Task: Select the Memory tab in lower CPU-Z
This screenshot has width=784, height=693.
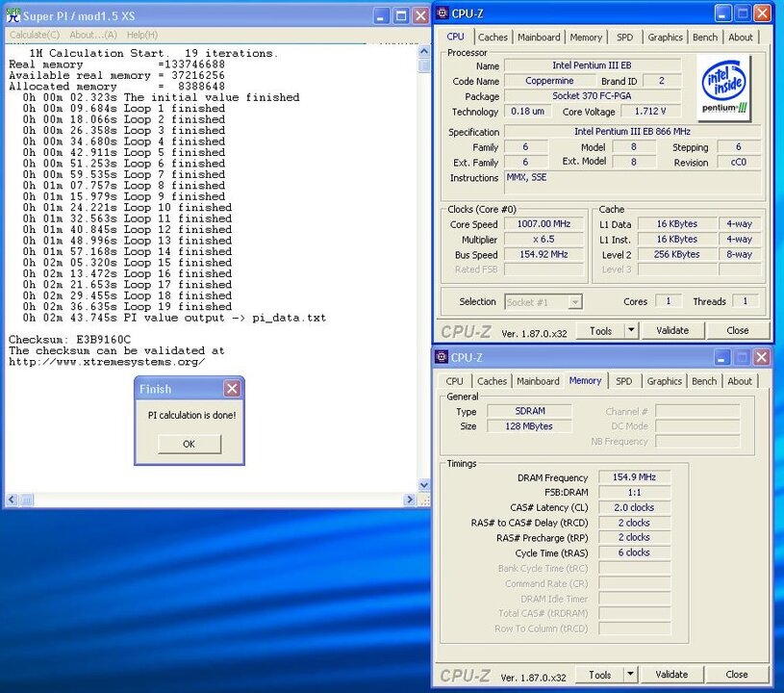Action: (x=585, y=381)
